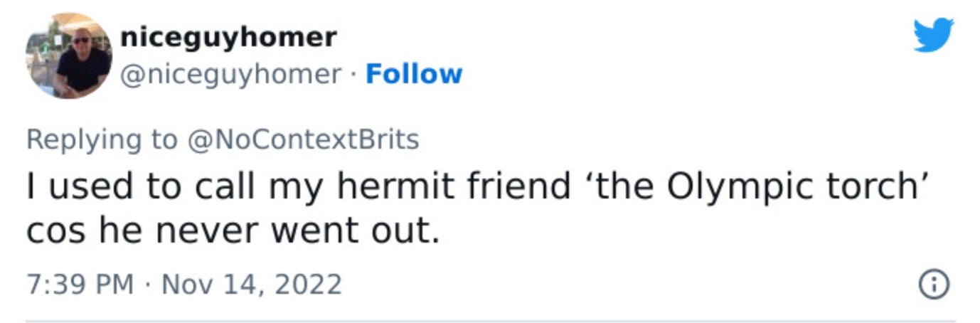The height and width of the screenshot is (323, 980).
Task: Click the Twitter bird logo
Action: click(933, 35)
